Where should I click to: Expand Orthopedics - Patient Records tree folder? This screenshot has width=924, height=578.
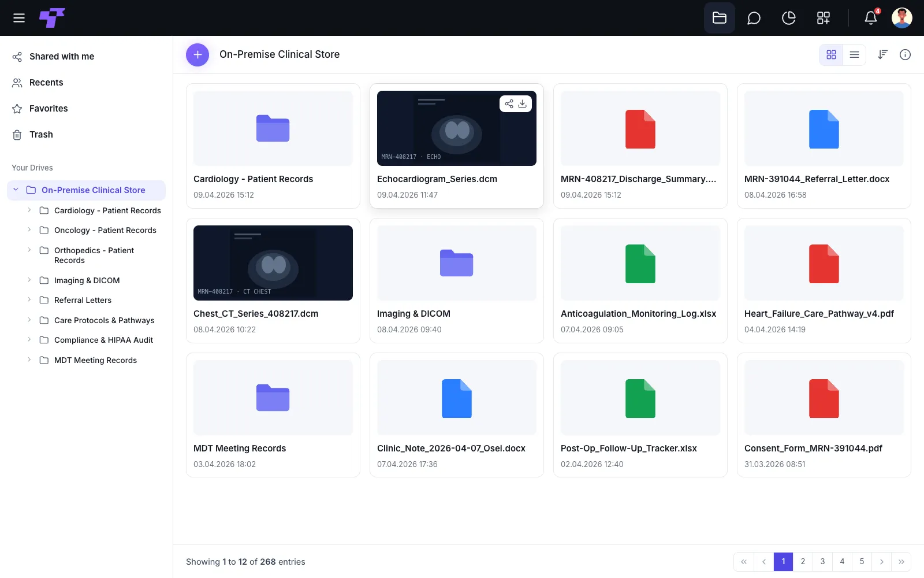[29, 250]
